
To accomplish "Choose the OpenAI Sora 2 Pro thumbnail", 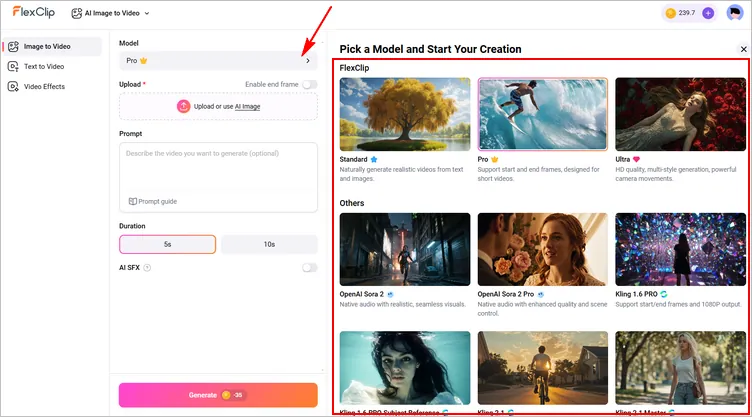I will 542,250.
